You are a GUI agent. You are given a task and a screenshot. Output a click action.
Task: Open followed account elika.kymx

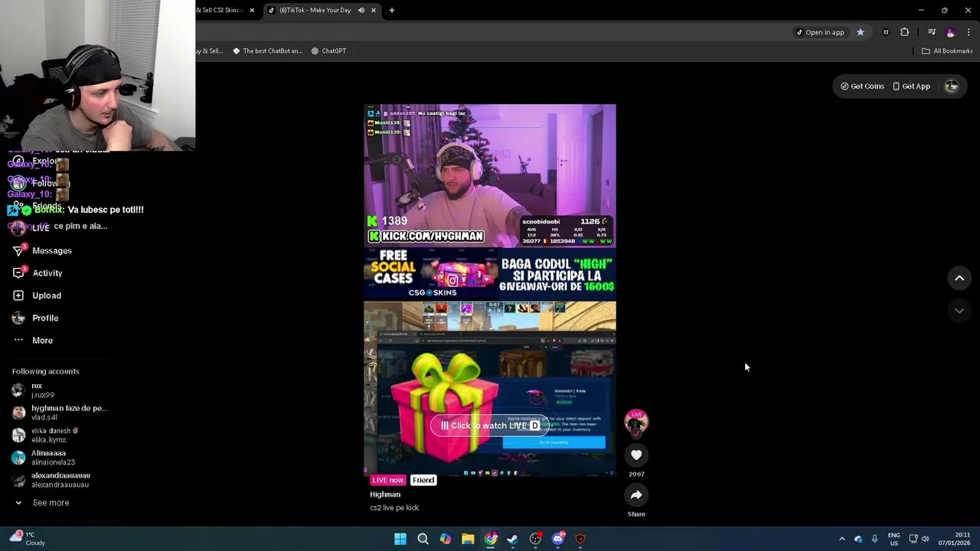click(x=46, y=435)
